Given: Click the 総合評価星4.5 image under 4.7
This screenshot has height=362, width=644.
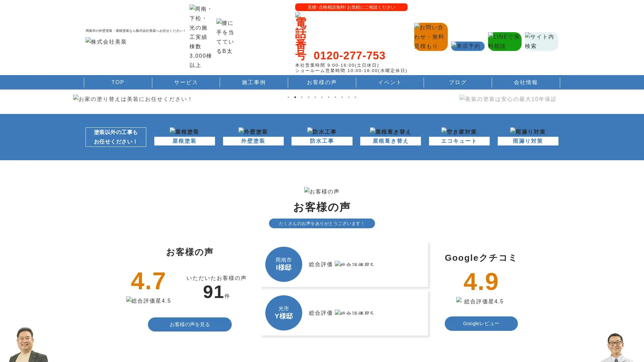Looking at the screenshot, I should click(149, 301).
